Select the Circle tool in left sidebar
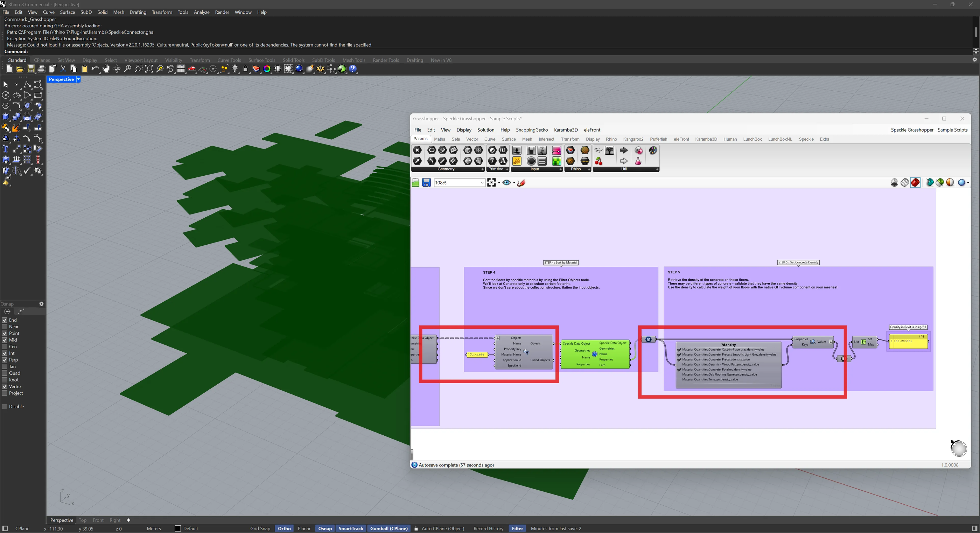 pyautogui.click(x=6, y=95)
